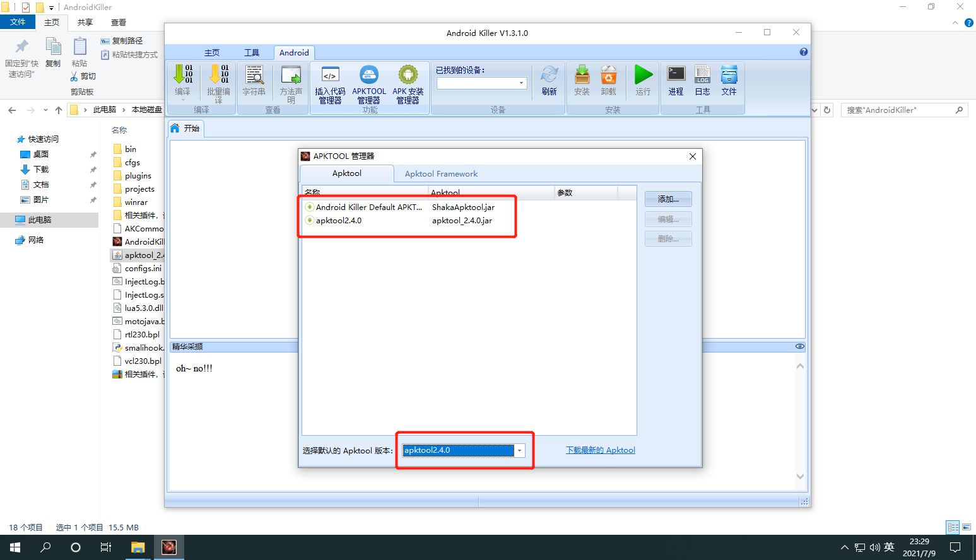This screenshot has height=560, width=976.
Task: Toggle the eye icon in the bottom panel
Action: pos(799,347)
